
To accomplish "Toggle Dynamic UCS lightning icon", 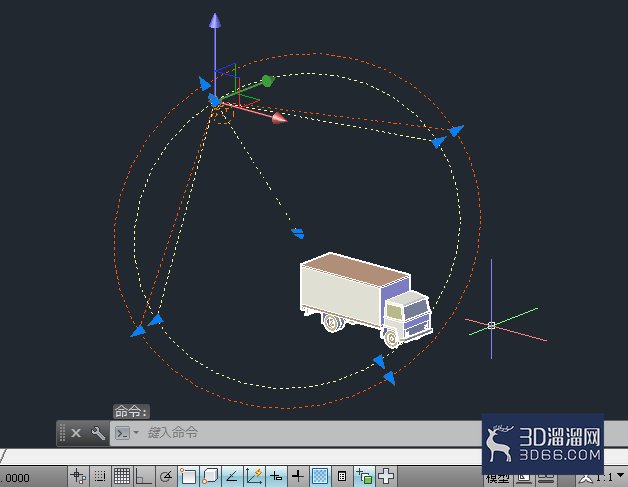I will tap(254, 476).
